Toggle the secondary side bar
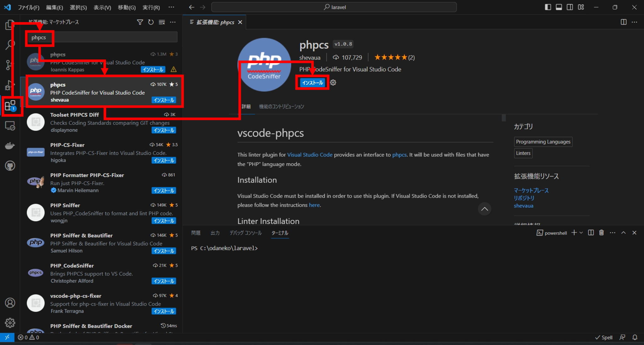Image resolution: width=644 pixels, height=345 pixels. [x=570, y=7]
